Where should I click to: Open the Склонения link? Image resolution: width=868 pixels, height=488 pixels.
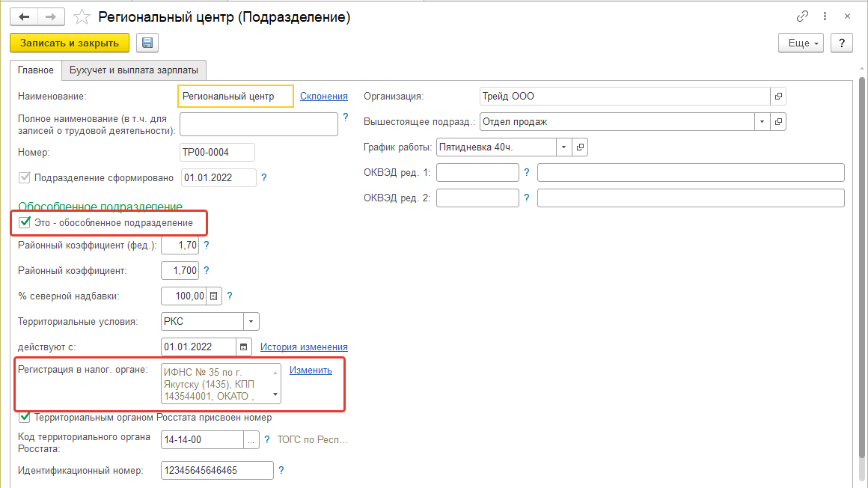324,96
